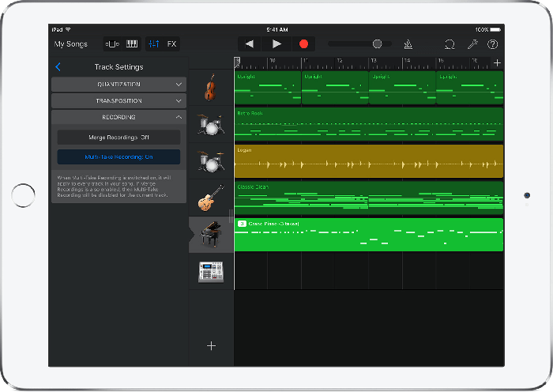Show the help question mark
This screenshot has height=392, width=553.
point(493,44)
